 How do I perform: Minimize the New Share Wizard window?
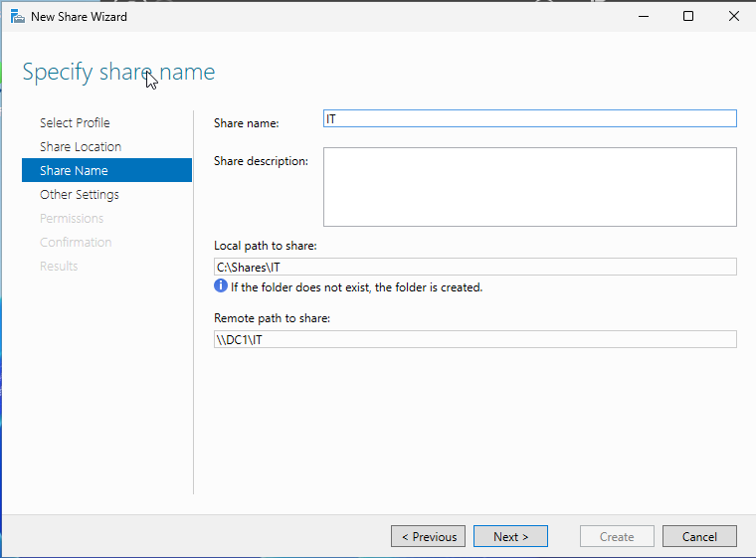[x=644, y=16]
